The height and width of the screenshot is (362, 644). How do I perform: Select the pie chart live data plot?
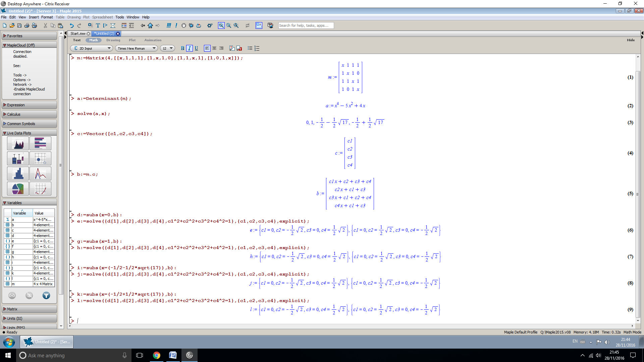18,189
